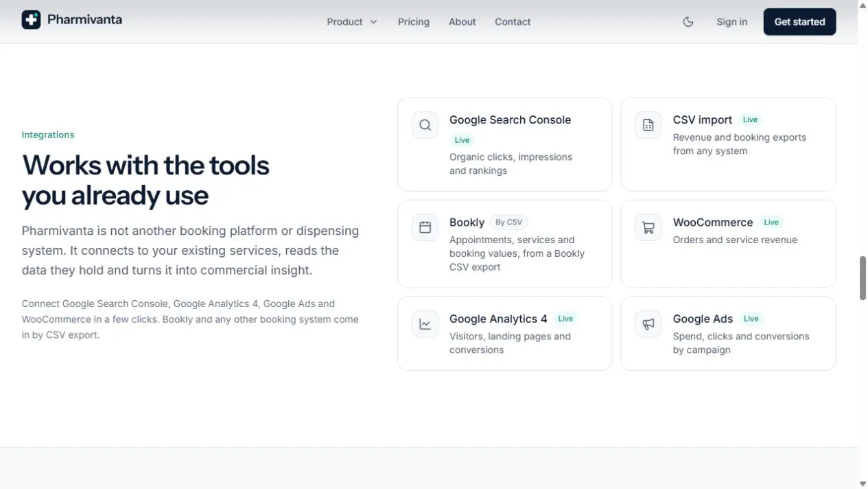Viewport: 868px width, 489px height.
Task: Click the Live badge next to Google Ads
Action: coord(751,319)
